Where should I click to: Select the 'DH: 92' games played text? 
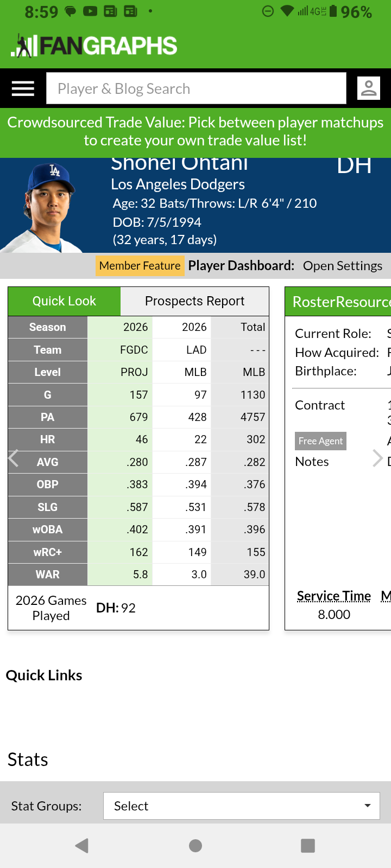tap(116, 608)
